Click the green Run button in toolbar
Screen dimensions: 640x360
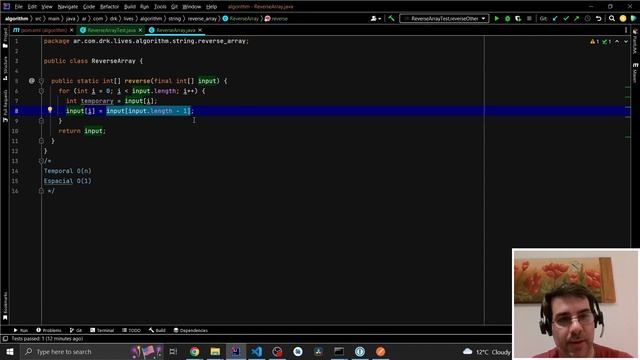(x=497, y=18)
